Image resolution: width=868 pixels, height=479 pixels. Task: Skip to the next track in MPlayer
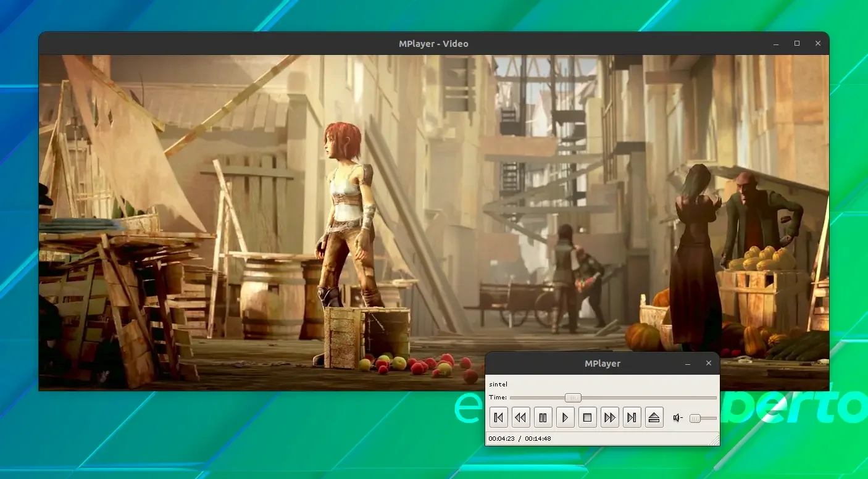click(632, 418)
